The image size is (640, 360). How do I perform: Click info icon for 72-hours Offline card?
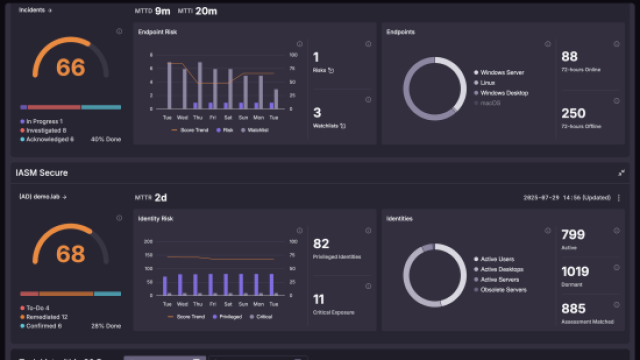coord(616,101)
